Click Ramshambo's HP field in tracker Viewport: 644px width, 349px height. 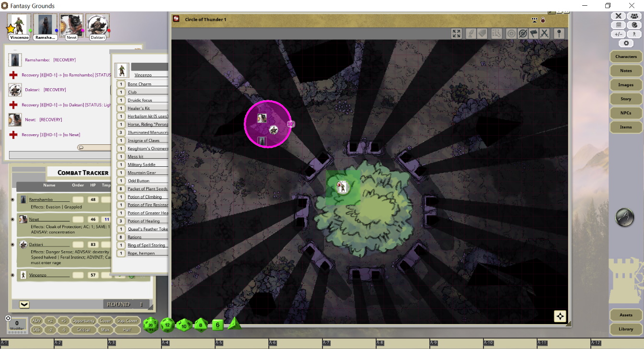93,199
